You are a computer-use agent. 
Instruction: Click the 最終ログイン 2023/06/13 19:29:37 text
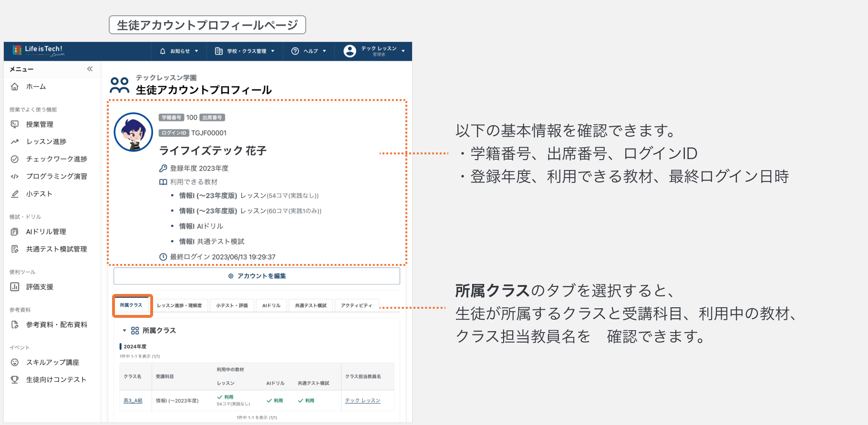[x=223, y=257]
